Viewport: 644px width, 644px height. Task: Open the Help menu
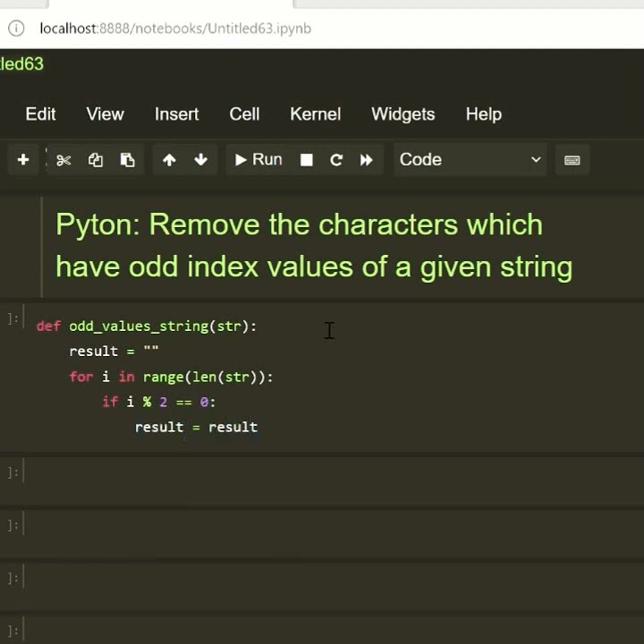[x=483, y=114]
